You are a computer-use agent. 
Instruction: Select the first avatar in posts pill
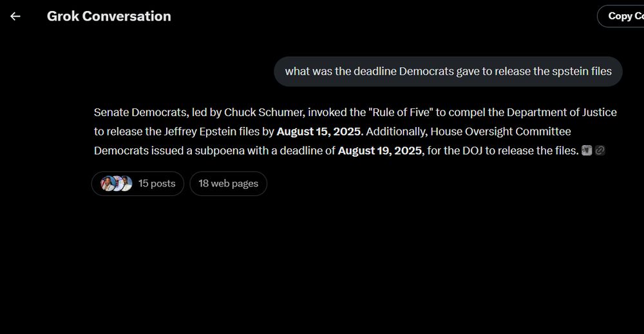[108, 184]
